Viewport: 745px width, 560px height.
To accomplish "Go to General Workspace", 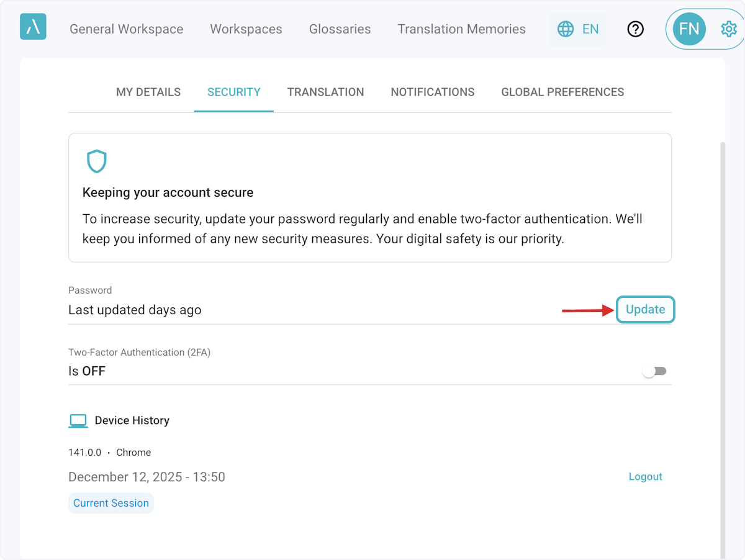I will point(126,29).
